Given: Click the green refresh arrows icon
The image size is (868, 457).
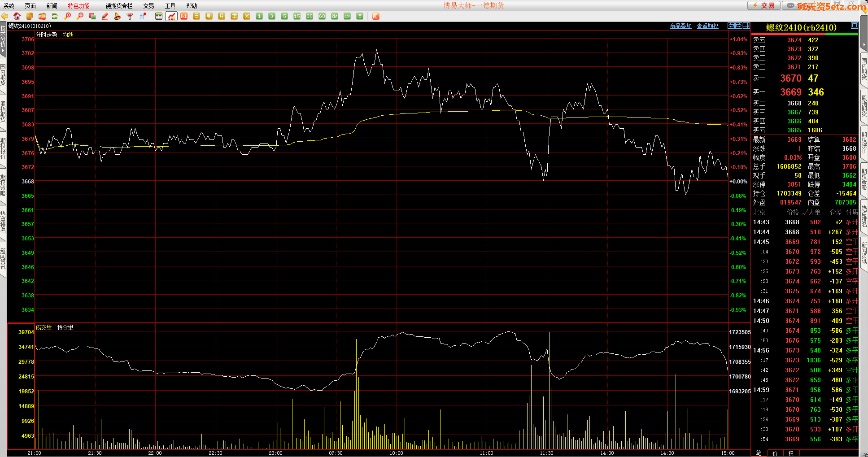Looking at the screenshot, I should click(55, 16).
